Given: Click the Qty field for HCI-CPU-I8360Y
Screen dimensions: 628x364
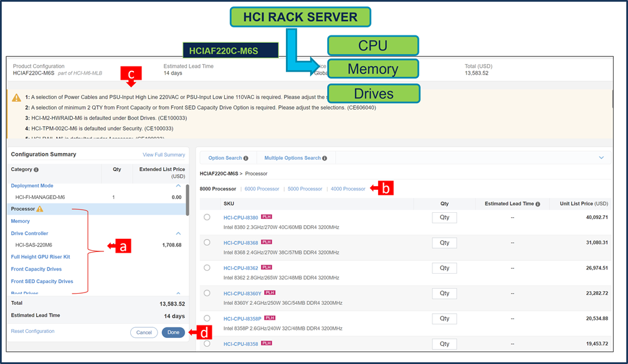Looking at the screenshot, I should tap(445, 293).
